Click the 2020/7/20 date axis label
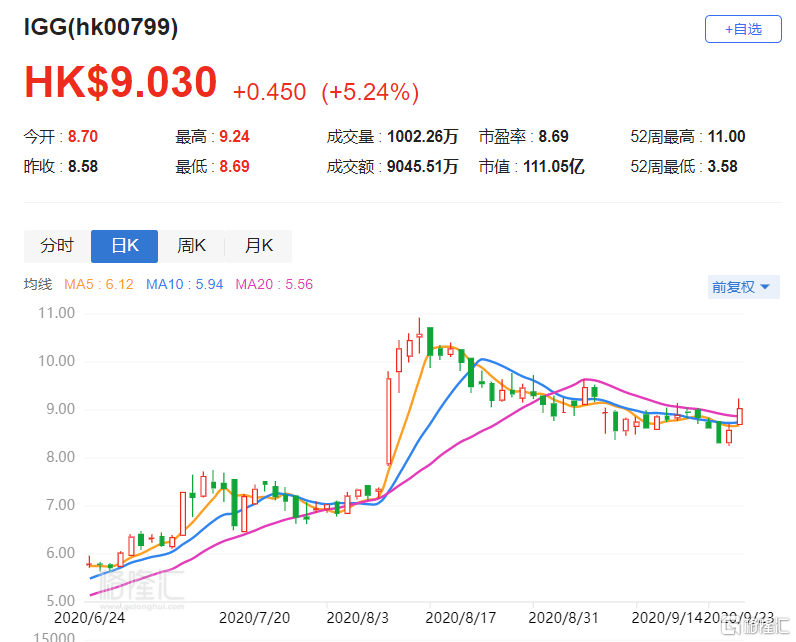Viewport: 796px width, 642px height. tap(254, 618)
